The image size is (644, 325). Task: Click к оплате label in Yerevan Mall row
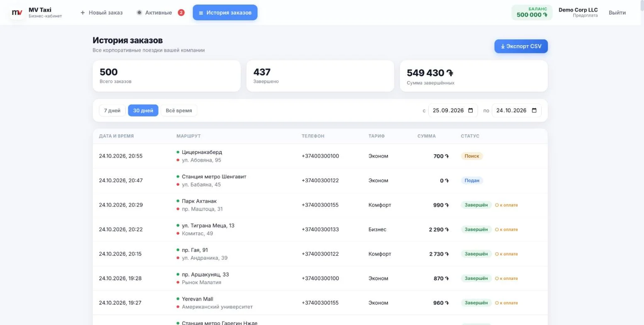coord(506,303)
